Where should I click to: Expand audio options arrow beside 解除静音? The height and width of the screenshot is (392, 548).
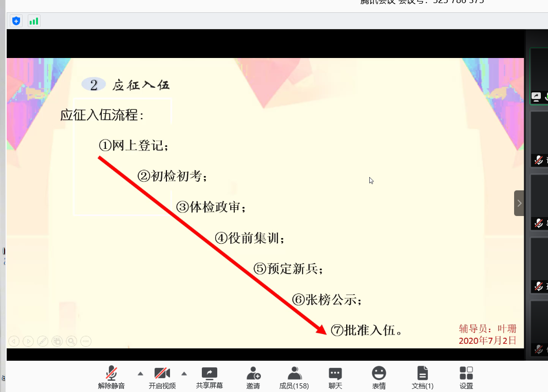(x=140, y=373)
